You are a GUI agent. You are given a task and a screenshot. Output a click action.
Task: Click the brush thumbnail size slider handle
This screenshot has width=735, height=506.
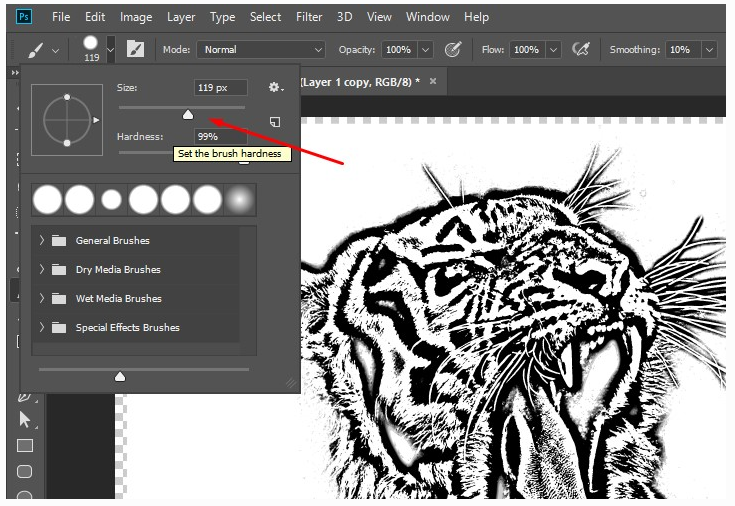(x=120, y=376)
